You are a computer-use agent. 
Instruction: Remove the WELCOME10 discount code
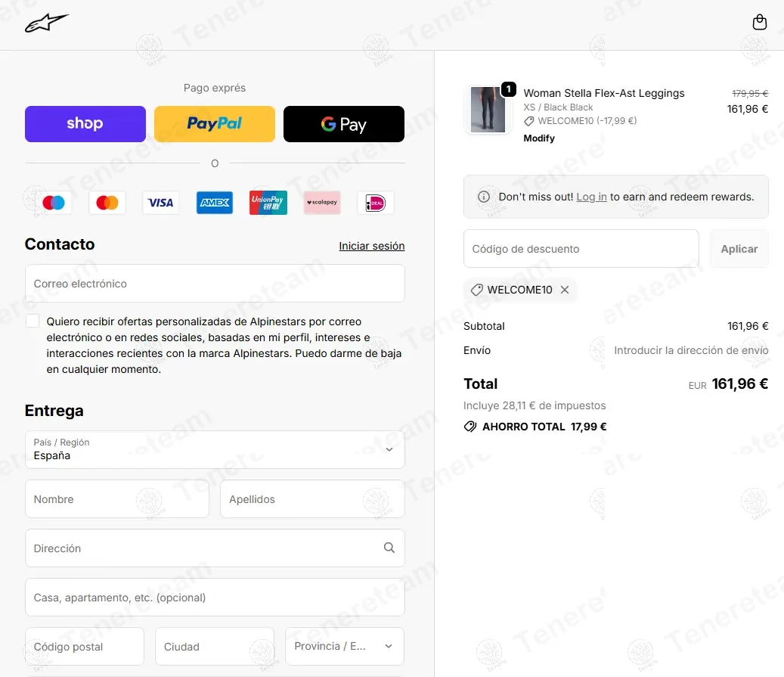[x=565, y=290]
